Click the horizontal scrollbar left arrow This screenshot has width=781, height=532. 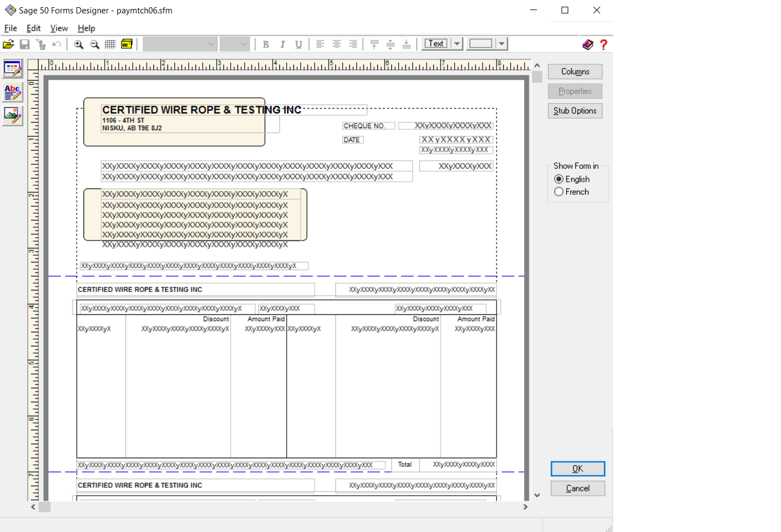coord(33,507)
